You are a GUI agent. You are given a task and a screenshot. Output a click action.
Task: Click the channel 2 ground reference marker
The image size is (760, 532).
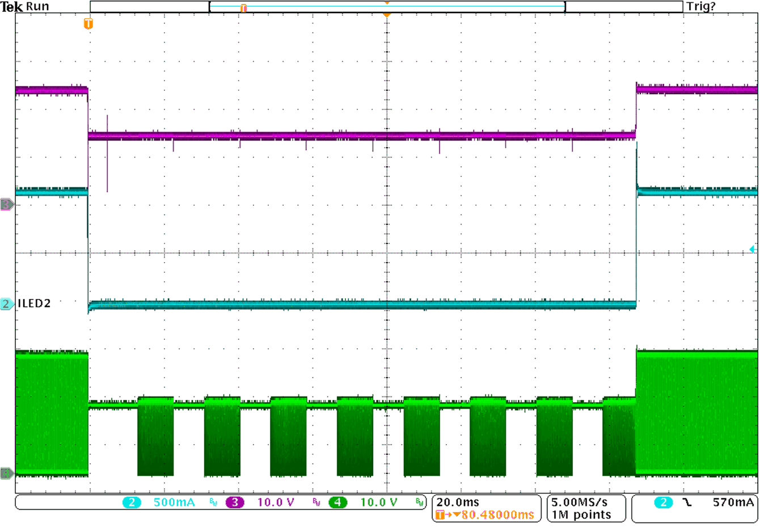[5, 303]
